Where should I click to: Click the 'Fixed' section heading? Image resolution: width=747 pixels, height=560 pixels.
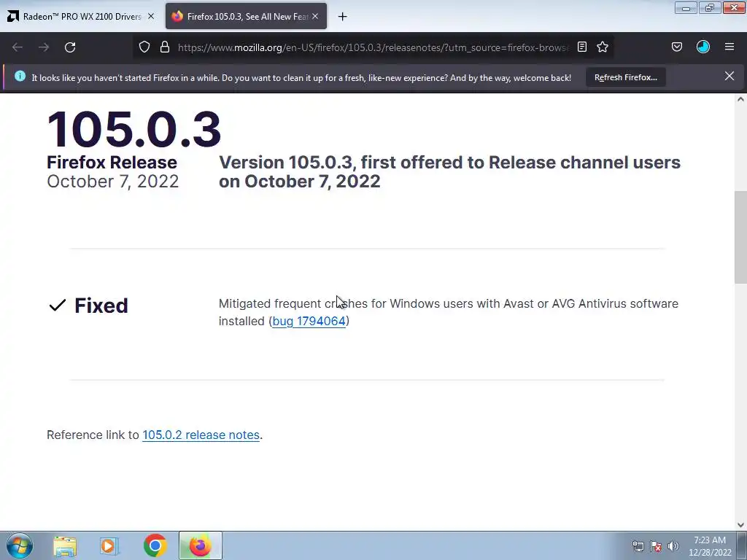tap(101, 306)
